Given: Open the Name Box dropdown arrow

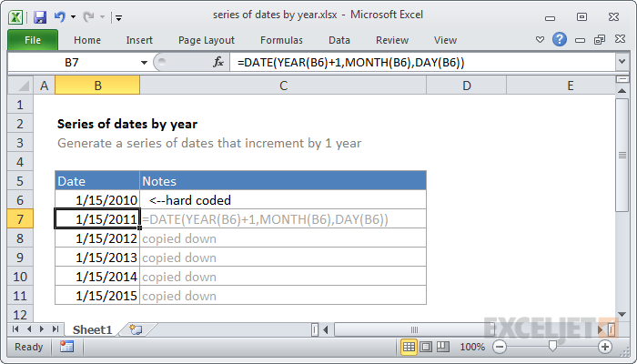Looking at the screenshot, I should pos(144,62).
